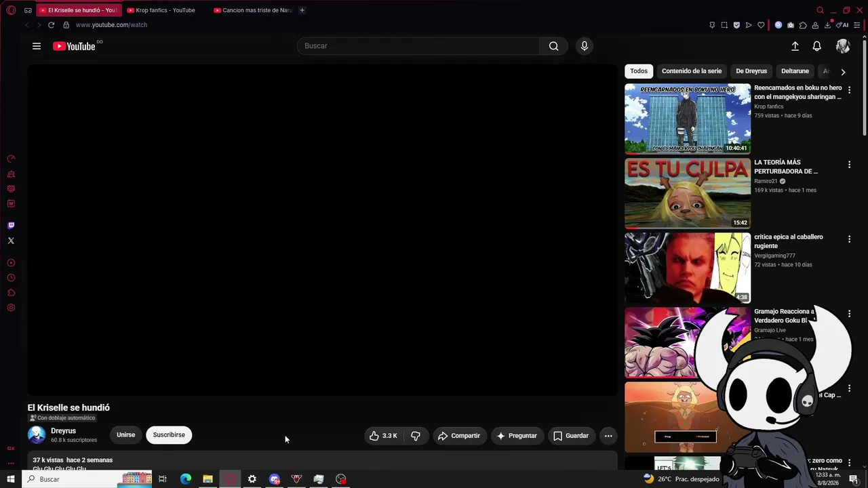This screenshot has width=868, height=488.
Task: Open the Easy Setup sliders icon
Action: (857, 25)
